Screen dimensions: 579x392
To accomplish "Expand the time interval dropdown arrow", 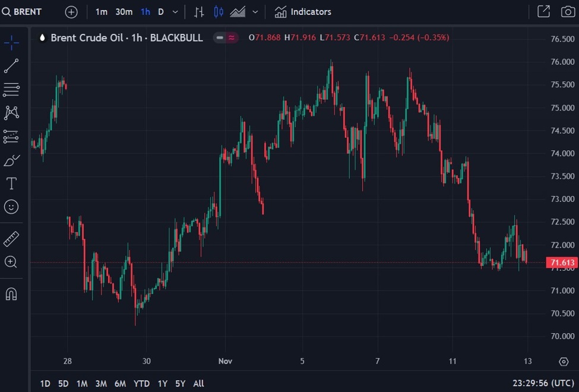I will click(x=175, y=12).
